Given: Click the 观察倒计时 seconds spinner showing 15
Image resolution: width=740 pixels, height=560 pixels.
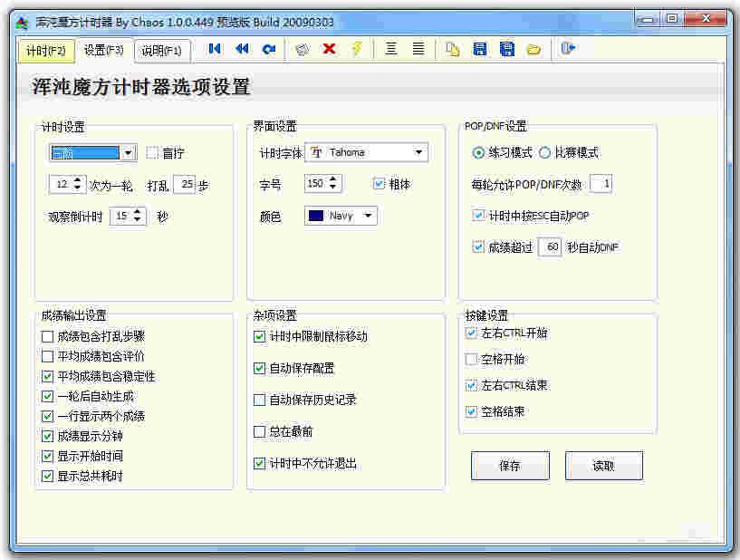Looking at the screenshot, I should coord(128,216).
